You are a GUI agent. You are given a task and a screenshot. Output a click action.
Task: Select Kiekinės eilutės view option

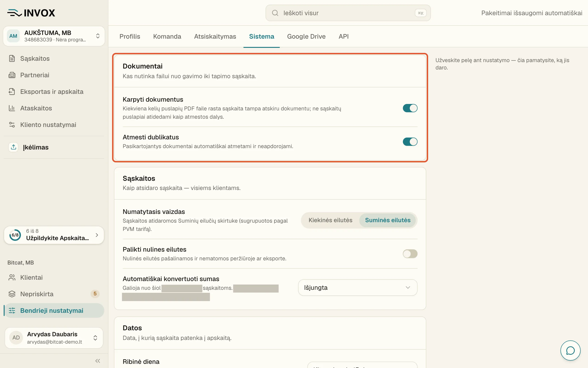point(330,220)
